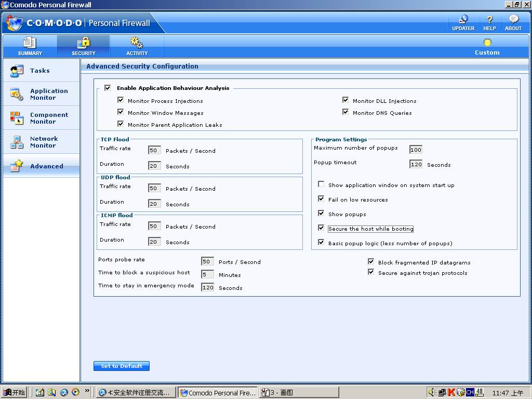Image resolution: width=532 pixels, height=399 pixels.
Task: Click TCP Flood traffic rate field
Action: click(x=154, y=150)
